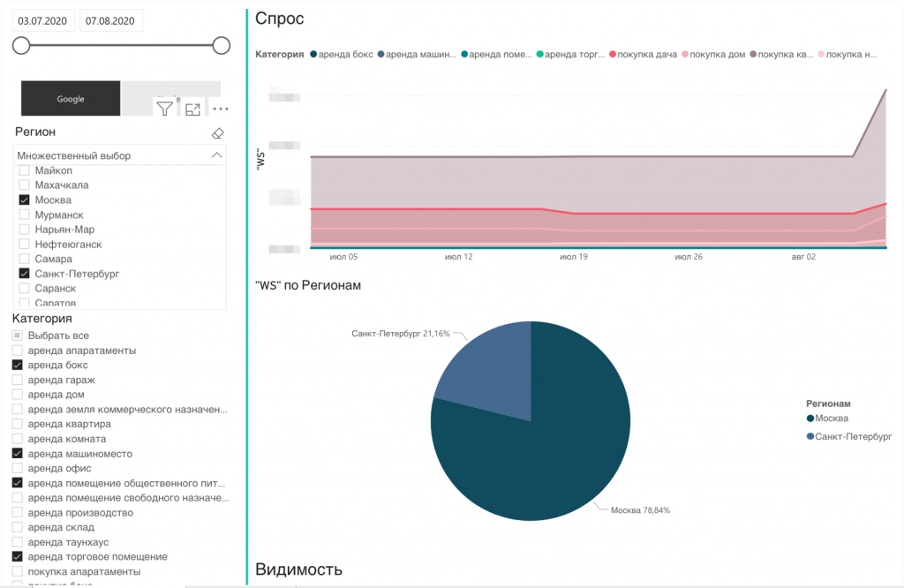Uncheck the Москва region checkbox
The image size is (904, 588).
24,200
